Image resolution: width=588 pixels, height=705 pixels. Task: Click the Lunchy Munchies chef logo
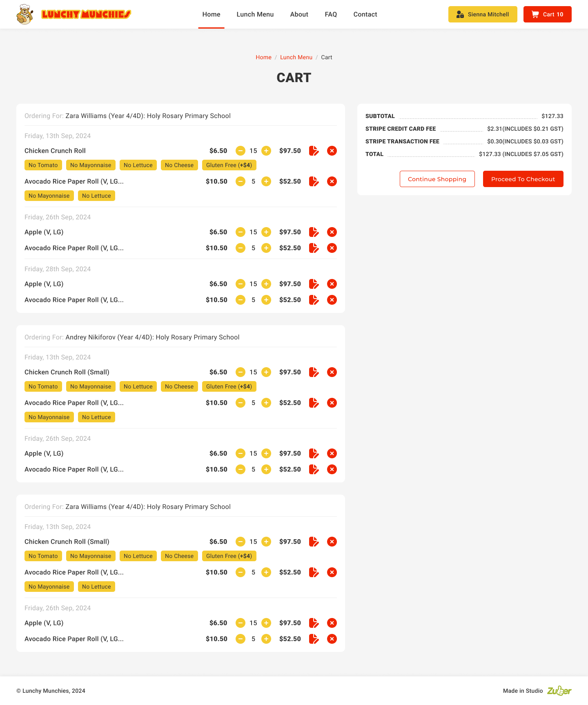pos(25,14)
